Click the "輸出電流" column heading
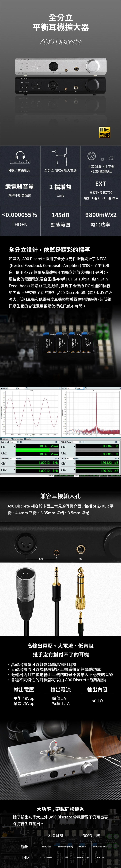The width and height of the screenshot is (121, 868). pyautogui.click(x=60, y=689)
